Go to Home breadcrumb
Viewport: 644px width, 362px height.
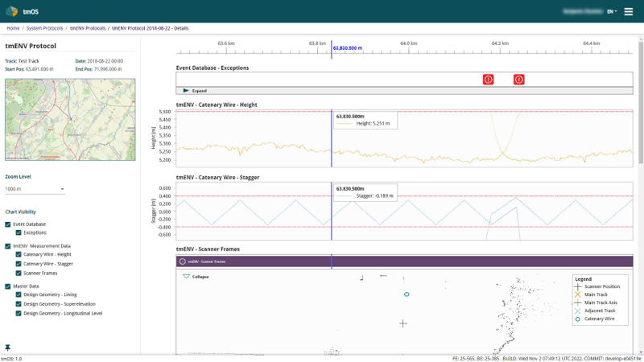point(13,28)
